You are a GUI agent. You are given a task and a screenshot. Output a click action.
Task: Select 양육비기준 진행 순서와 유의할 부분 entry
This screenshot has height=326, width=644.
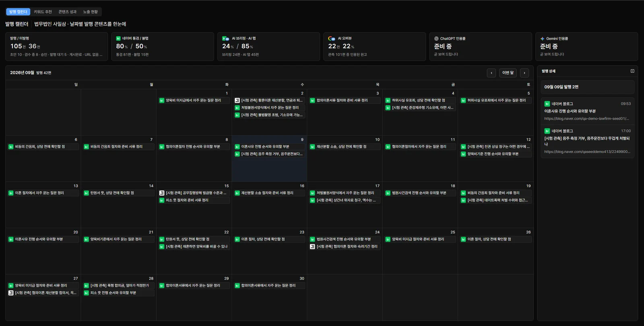click(495, 154)
